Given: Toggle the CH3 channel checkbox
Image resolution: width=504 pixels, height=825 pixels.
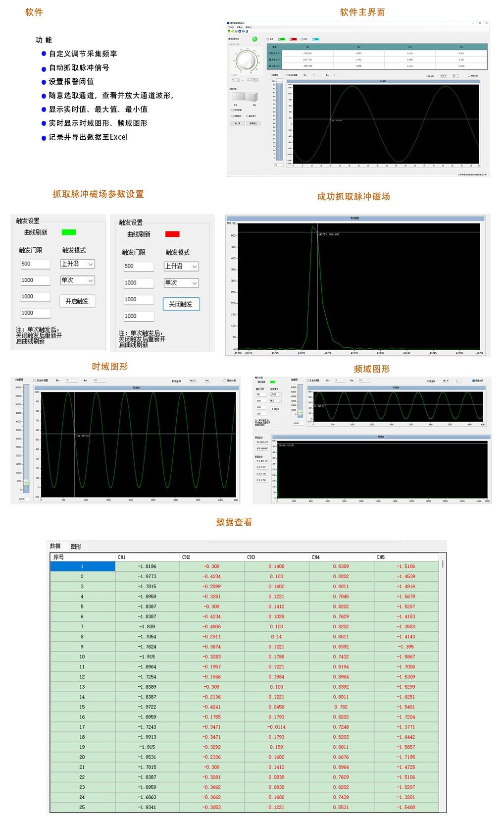Looking at the screenshot, I should [x=302, y=39].
